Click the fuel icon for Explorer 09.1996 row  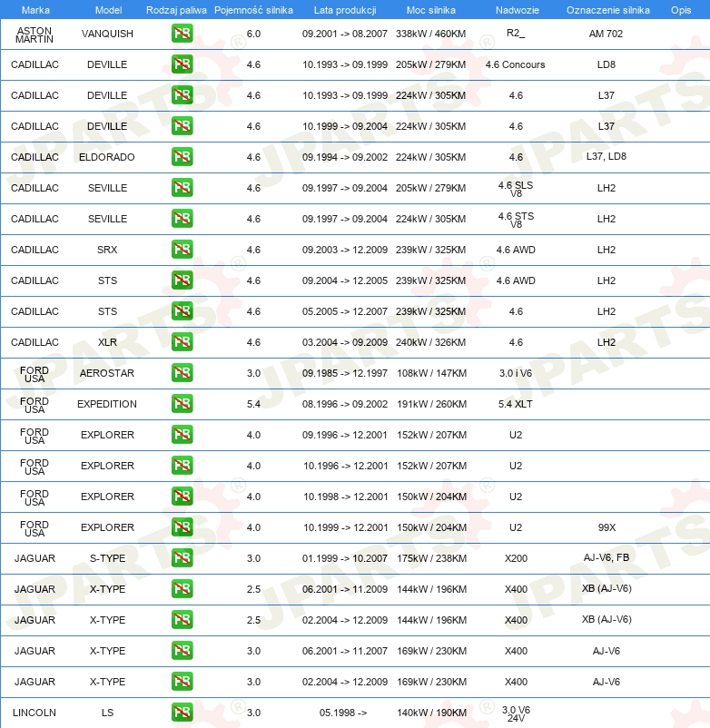click(x=182, y=435)
